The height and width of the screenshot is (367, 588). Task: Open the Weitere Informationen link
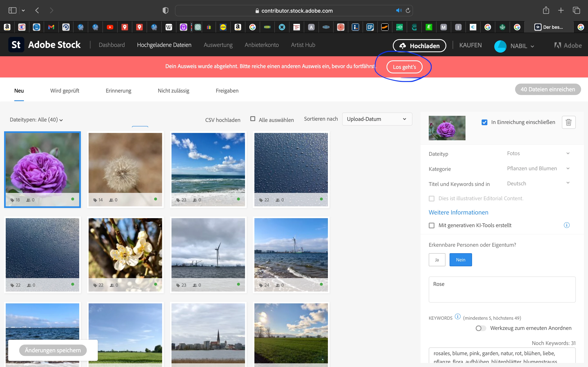(458, 212)
